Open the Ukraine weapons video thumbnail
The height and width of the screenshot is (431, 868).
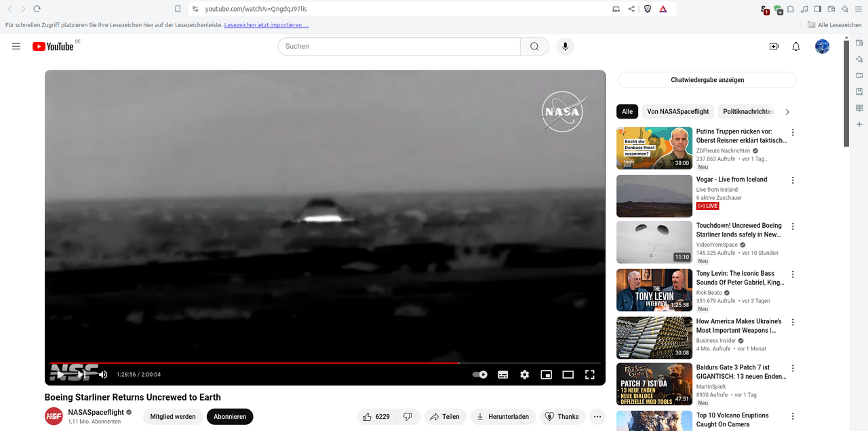point(654,338)
